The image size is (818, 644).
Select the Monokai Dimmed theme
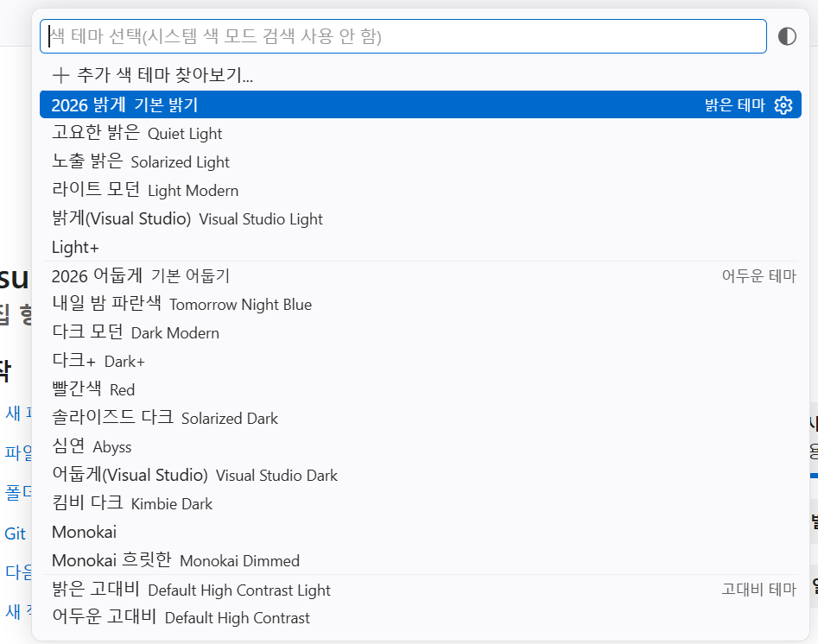pos(421,560)
